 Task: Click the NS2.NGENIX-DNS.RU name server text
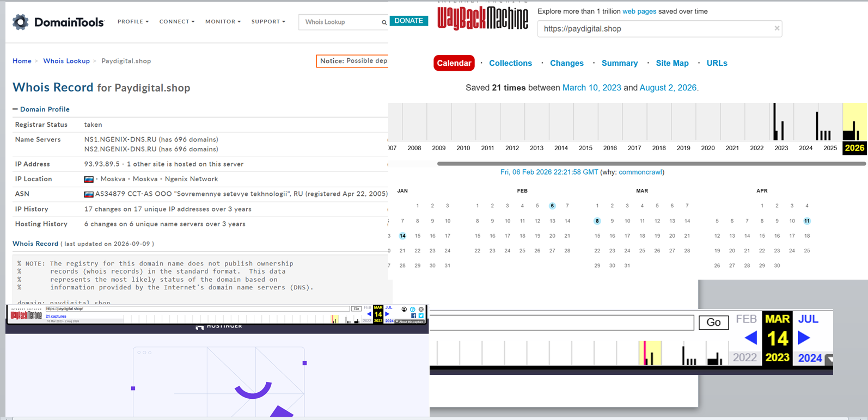[x=120, y=149]
